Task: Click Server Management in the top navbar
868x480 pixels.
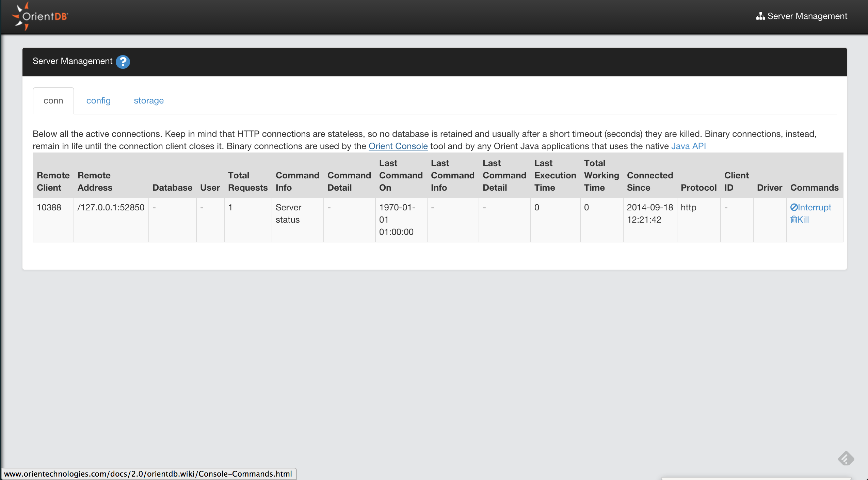Action: coord(802,16)
